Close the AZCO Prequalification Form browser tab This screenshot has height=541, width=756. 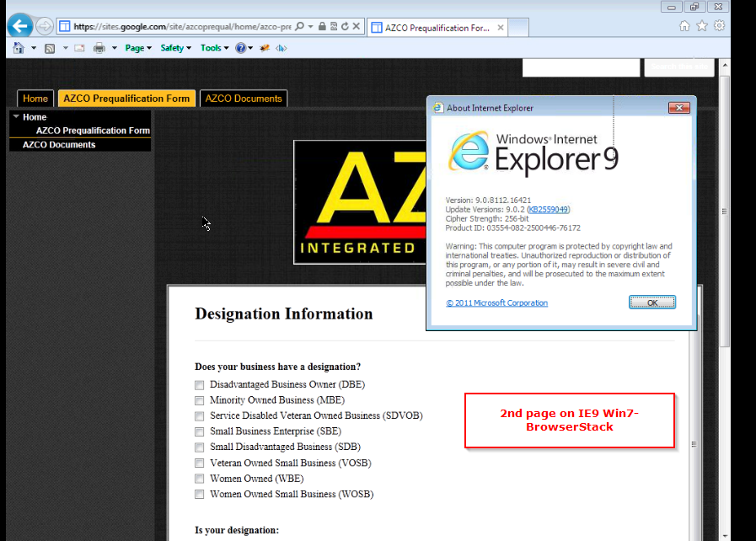point(501,28)
